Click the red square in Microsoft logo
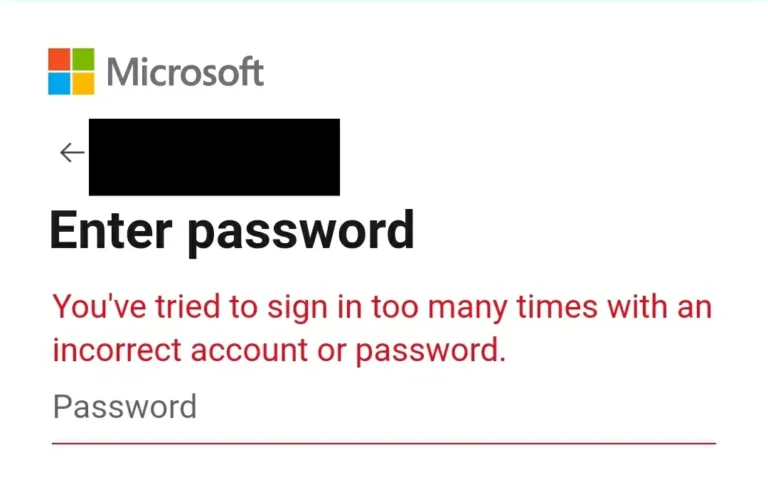The width and height of the screenshot is (768, 482). 59,60
